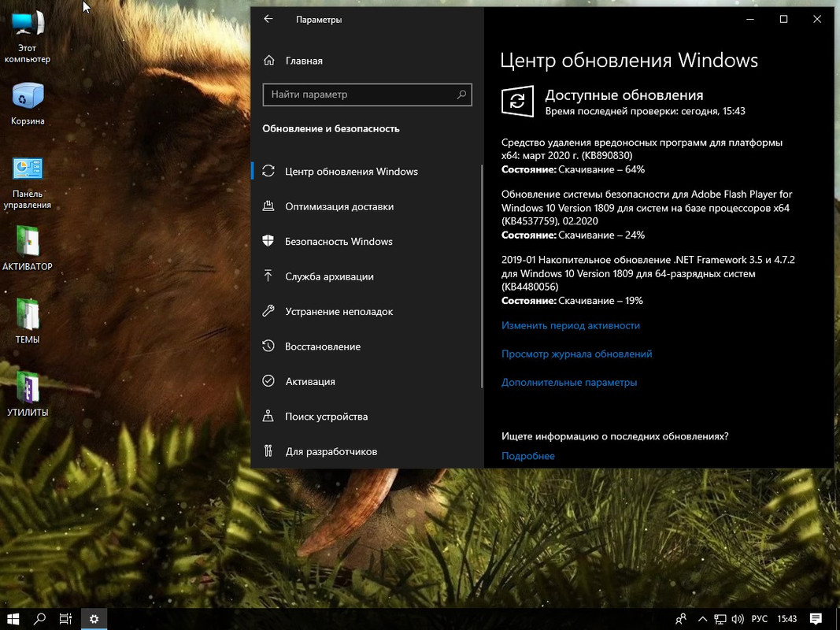Click the upload arrow backup icon
Image resolution: width=840 pixels, height=630 pixels.
coord(268,276)
